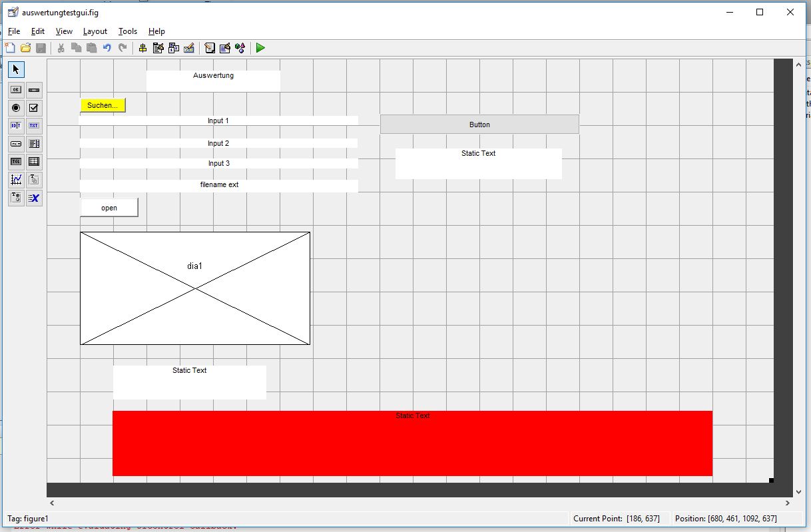811x532 pixels.
Task: Open the Layout menu
Action: (95, 31)
